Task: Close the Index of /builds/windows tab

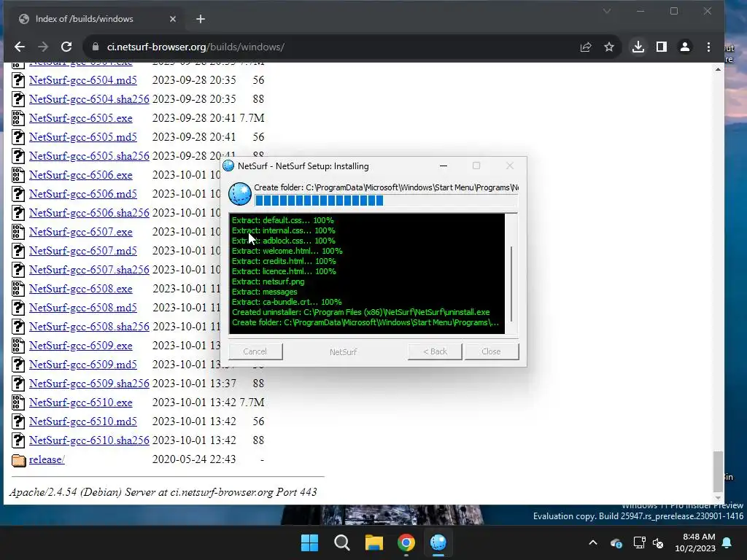Action: point(172,19)
